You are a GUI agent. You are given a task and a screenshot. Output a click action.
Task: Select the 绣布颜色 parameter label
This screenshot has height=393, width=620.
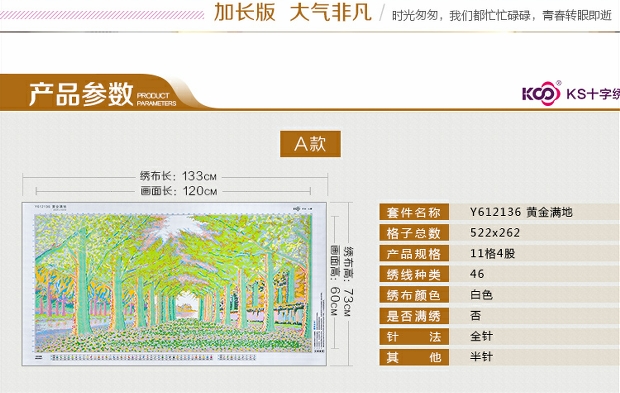[x=414, y=295]
